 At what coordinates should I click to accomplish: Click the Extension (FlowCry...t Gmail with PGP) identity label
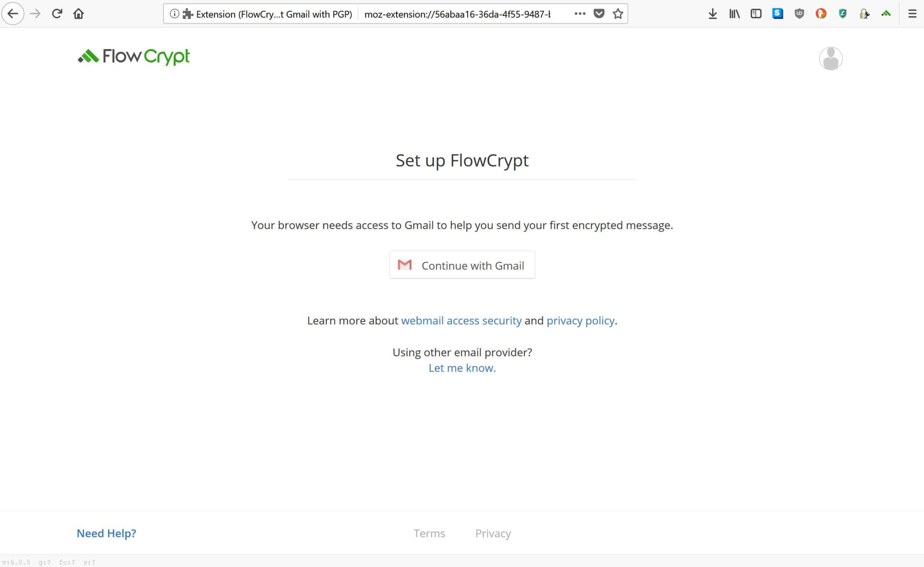tap(274, 14)
